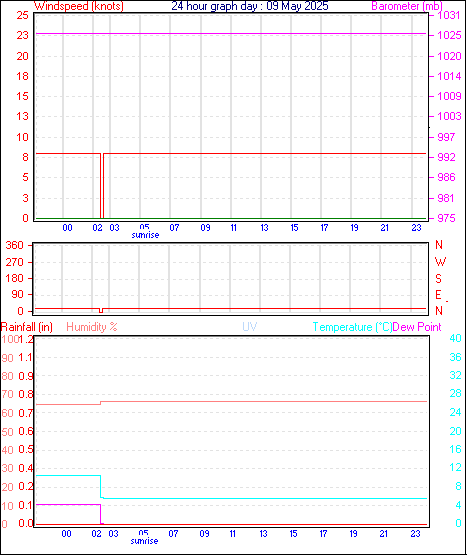Click the 1009 barometer axis value
Screen dimensions: 467x559
click(x=449, y=96)
